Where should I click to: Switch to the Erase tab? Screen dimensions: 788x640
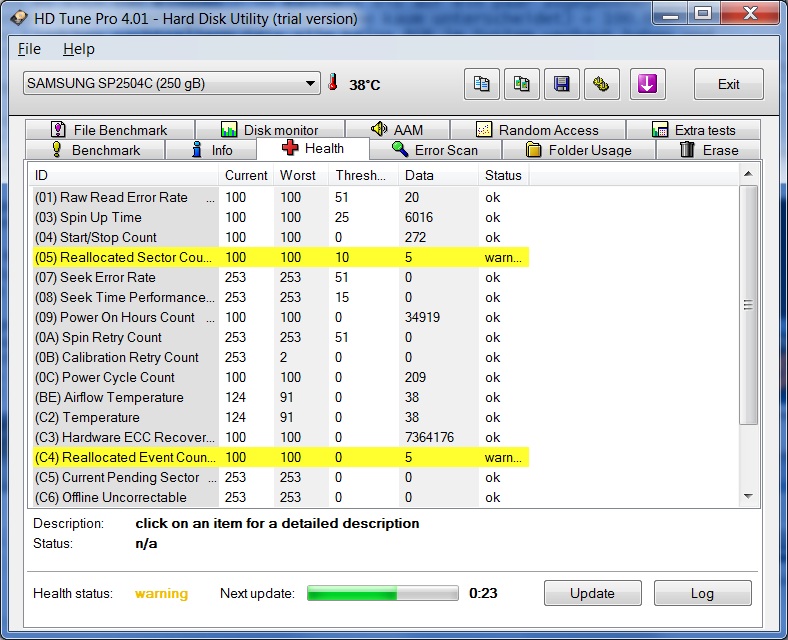point(709,150)
